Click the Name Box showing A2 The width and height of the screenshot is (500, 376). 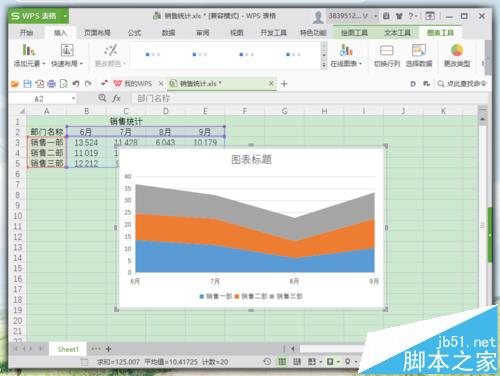click(x=39, y=99)
